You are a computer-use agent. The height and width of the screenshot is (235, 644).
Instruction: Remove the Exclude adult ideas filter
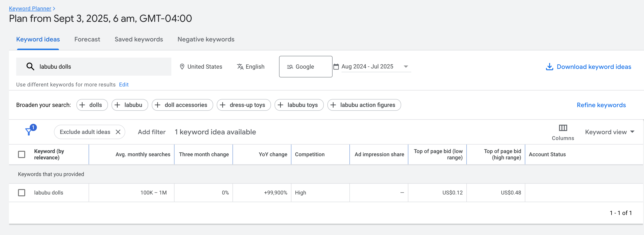[x=118, y=132]
